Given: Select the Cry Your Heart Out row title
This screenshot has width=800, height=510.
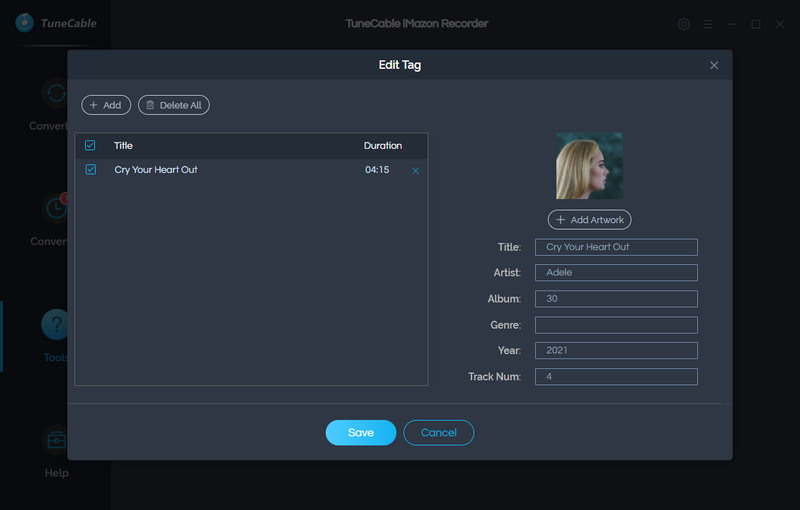Looking at the screenshot, I should [156, 170].
